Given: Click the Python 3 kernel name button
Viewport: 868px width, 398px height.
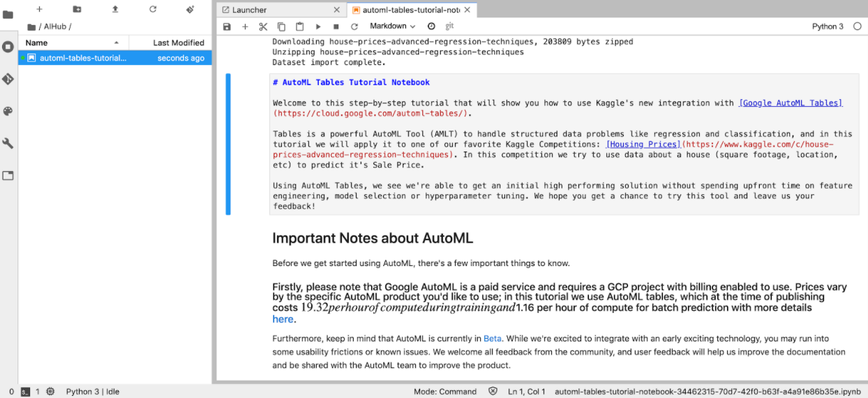Looking at the screenshot, I should click(x=828, y=27).
